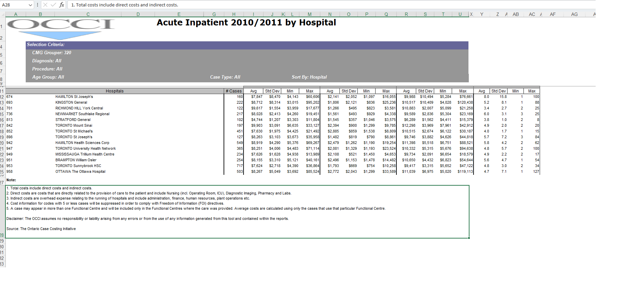Select column Q header
The image size is (644, 290).
[x=386, y=14]
